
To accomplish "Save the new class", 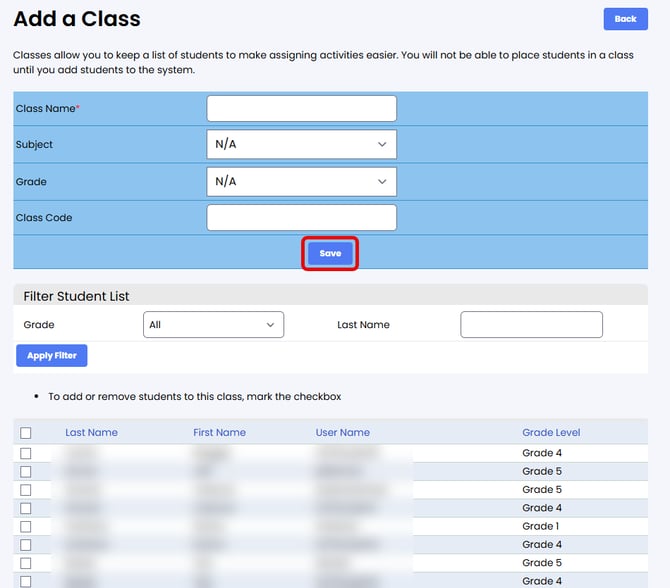I will point(330,254).
